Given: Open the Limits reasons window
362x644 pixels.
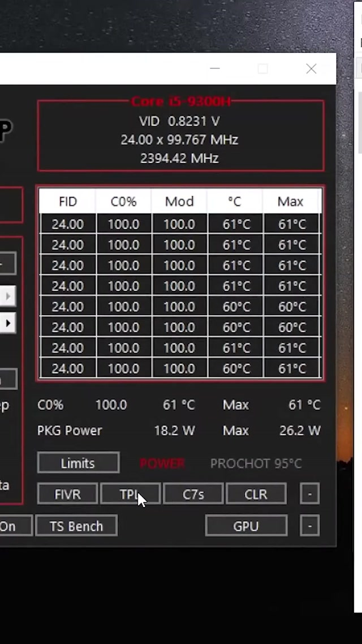Looking at the screenshot, I should [78, 463].
